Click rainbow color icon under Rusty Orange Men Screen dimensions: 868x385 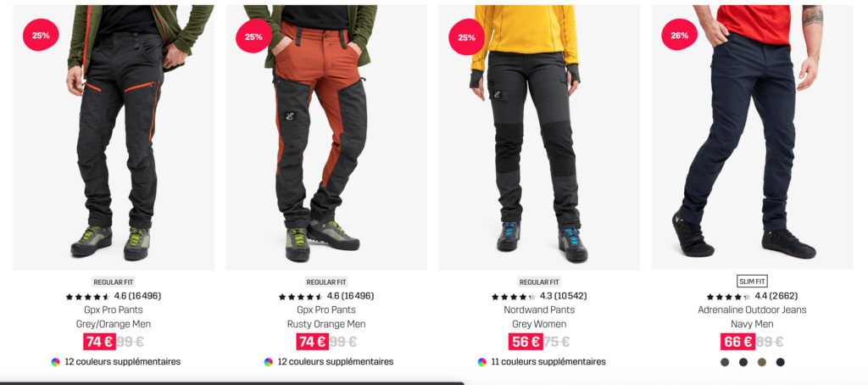tap(269, 362)
